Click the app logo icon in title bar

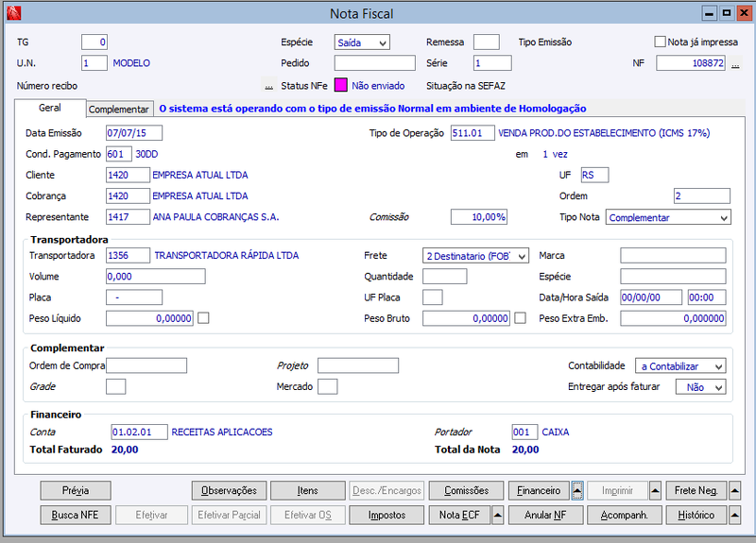(14, 13)
